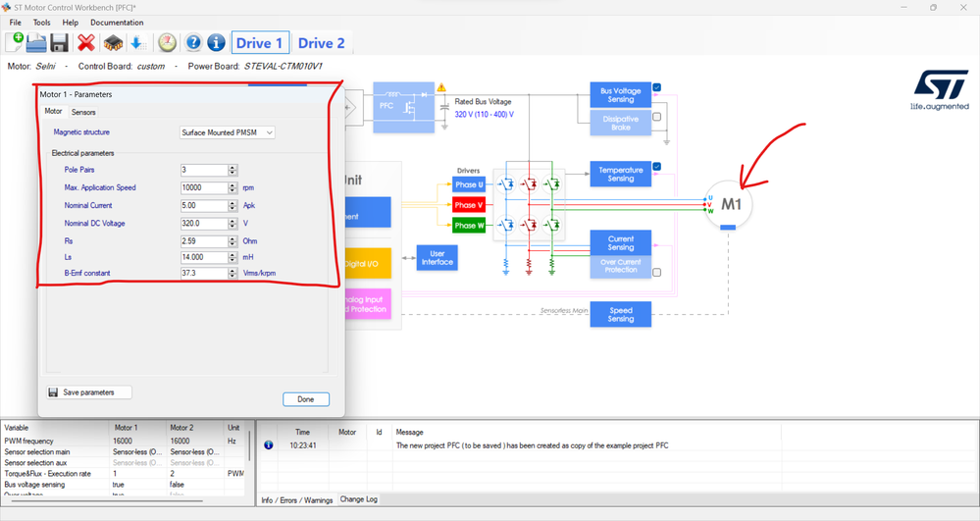Click the Save parameters button

(x=88, y=392)
